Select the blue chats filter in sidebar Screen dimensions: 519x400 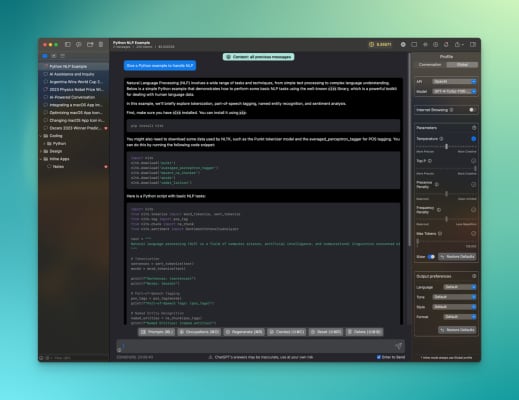click(x=45, y=56)
